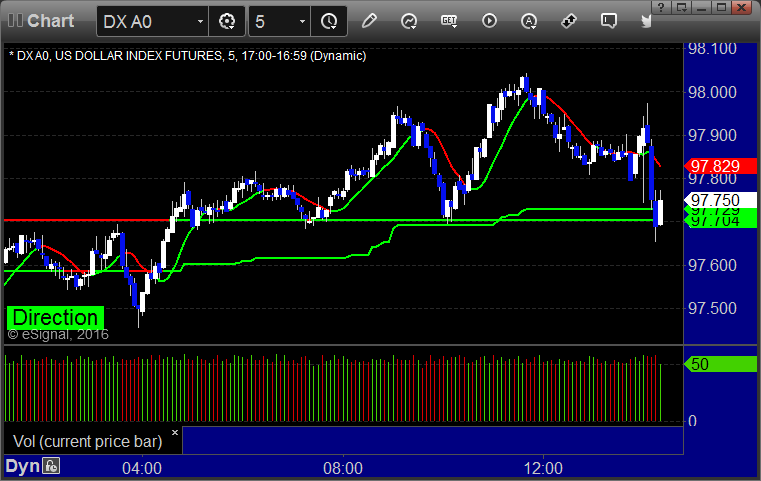Click the 97.900 price axis label
This screenshot has width=761, height=481.
click(x=712, y=135)
